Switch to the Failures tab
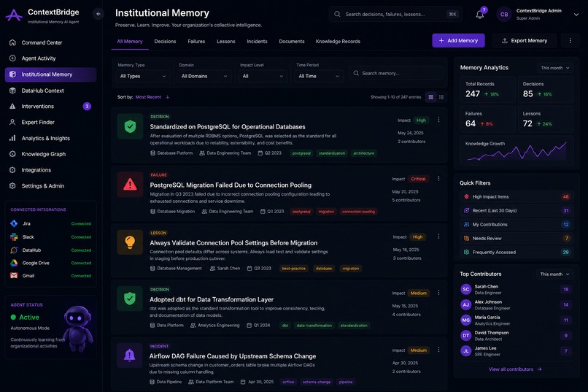Screen dimensions: 588x392 tap(196, 42)
